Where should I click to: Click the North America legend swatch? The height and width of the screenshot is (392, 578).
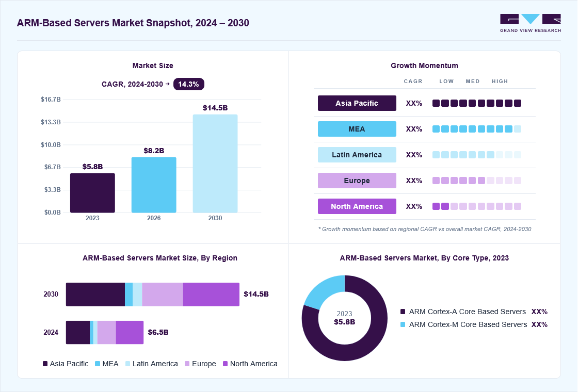[225, 364]
